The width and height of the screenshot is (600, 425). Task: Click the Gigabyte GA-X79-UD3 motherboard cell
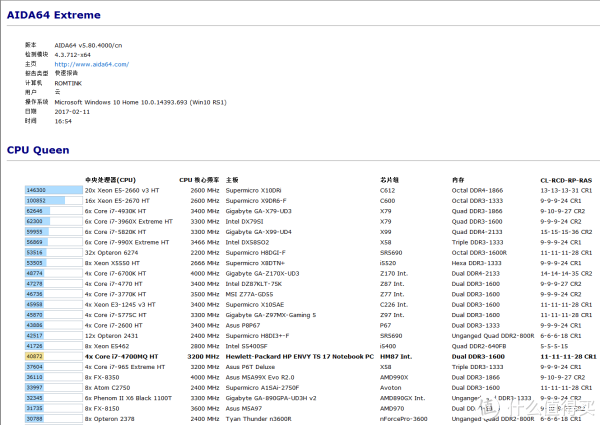[x=259, y=211]
